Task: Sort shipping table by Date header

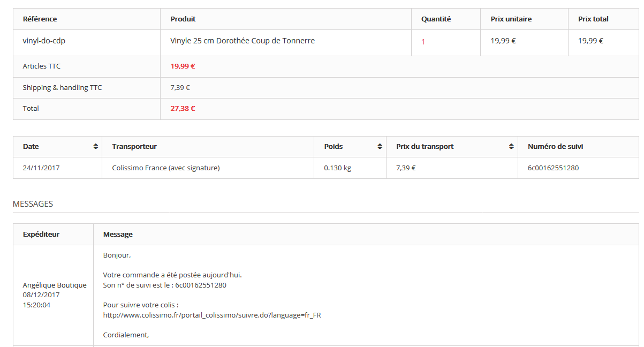Action: click(31, 147)
